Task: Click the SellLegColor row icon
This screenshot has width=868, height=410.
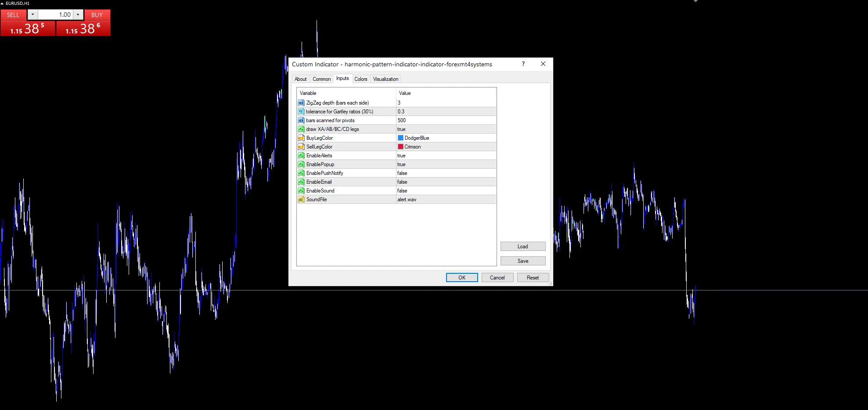Action: [x=301, y=147]
